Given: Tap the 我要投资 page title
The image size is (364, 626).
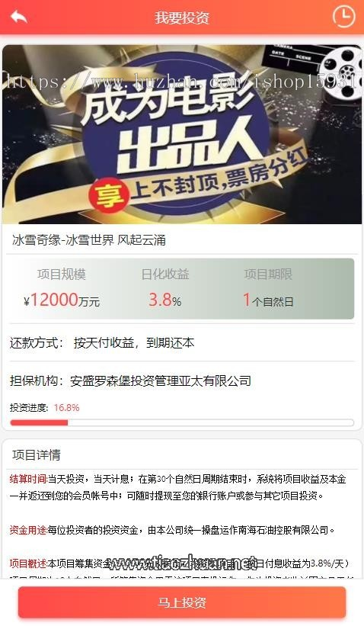Looking at the screenshot, I should pos(182,18).
